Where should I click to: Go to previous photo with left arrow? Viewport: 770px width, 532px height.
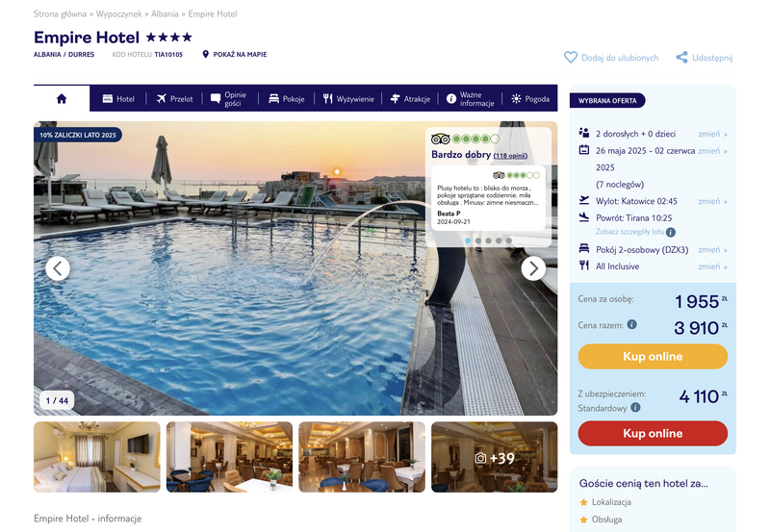coord(58,268)
